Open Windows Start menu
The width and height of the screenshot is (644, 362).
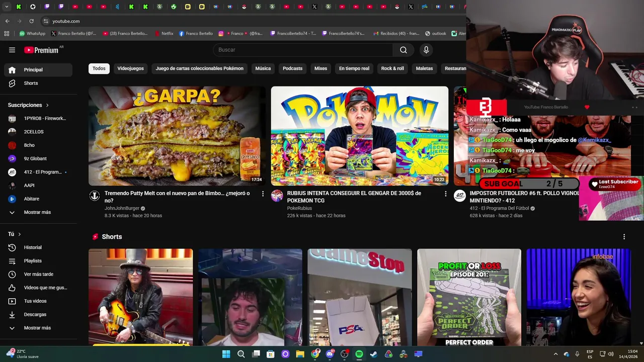click(x=226, y=354)
